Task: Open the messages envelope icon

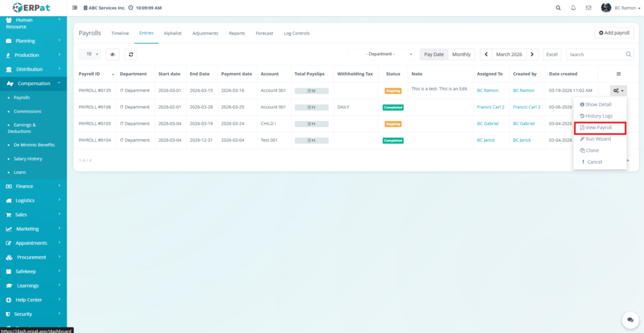Action: tap(588, 8)
